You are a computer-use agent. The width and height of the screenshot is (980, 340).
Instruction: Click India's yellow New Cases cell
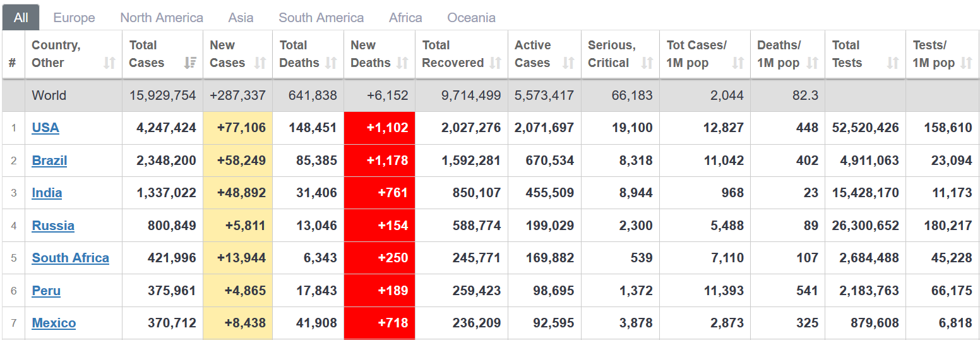238,193
